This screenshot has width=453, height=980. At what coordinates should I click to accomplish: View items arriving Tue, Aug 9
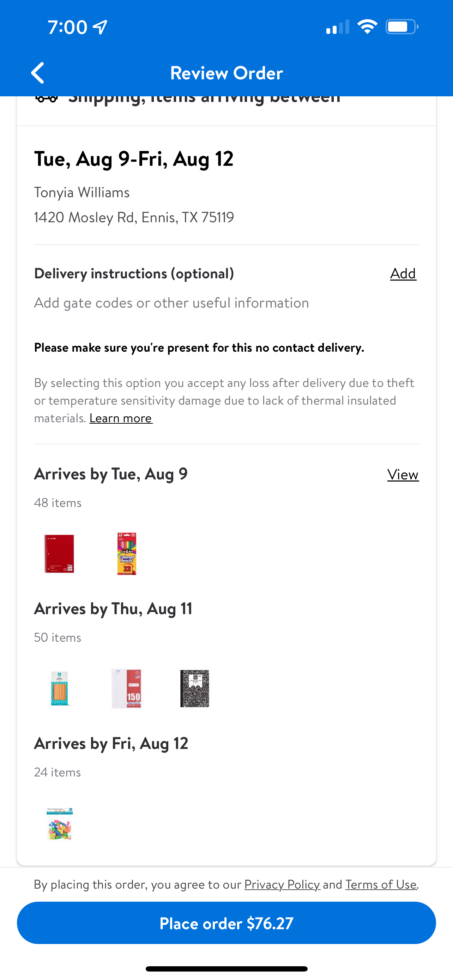point(403,474)
